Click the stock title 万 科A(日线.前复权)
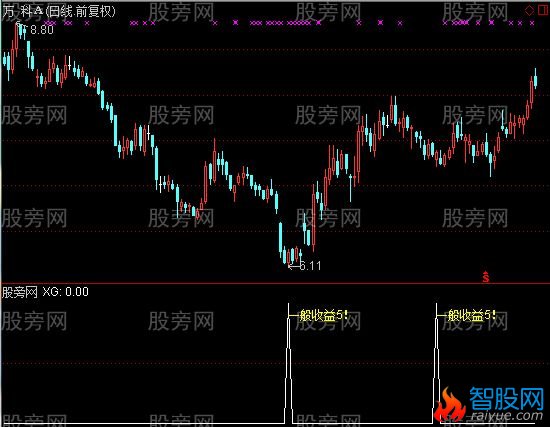550x427 pixels. click(59, 12)
